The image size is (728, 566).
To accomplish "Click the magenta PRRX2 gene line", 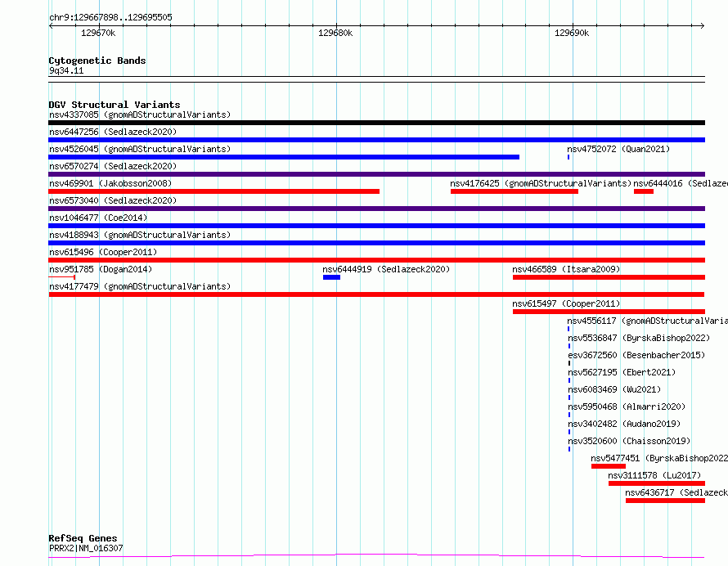I will click(x=376, y=556).
